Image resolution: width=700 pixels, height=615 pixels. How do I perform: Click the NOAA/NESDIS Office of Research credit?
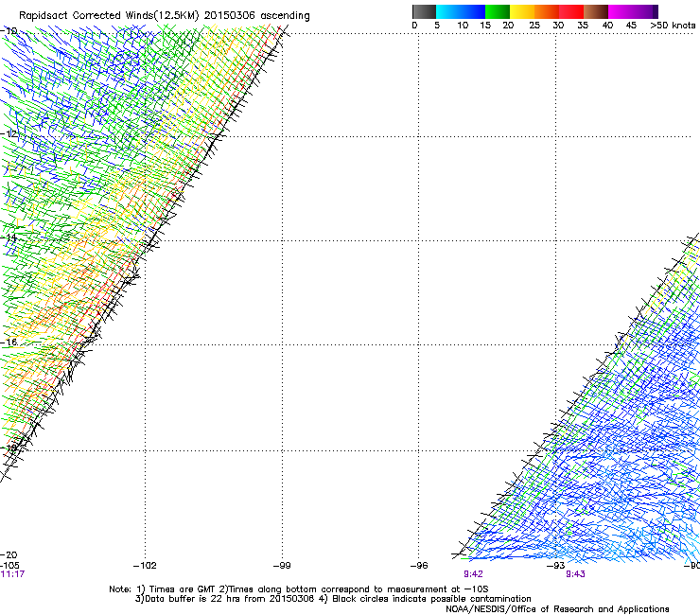(x=557, y=609)
